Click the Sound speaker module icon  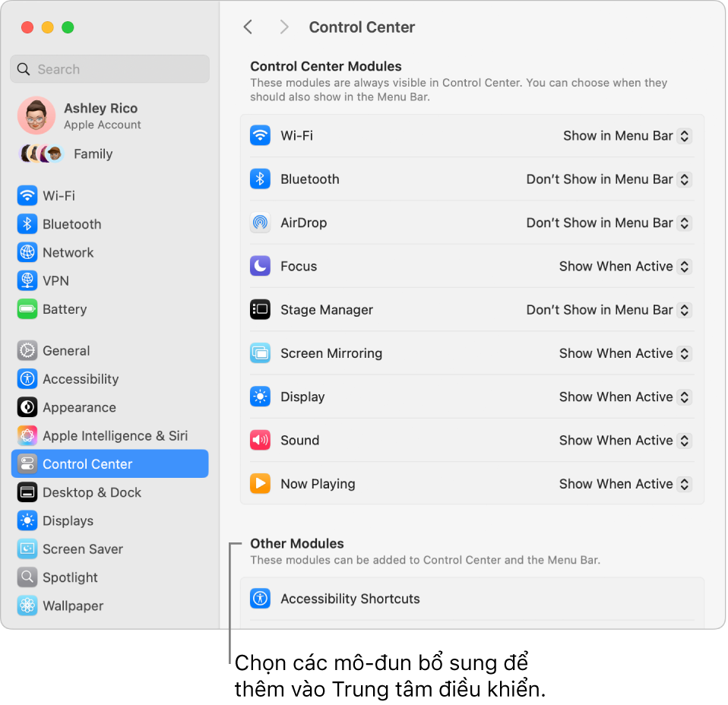tap(260, 440)
